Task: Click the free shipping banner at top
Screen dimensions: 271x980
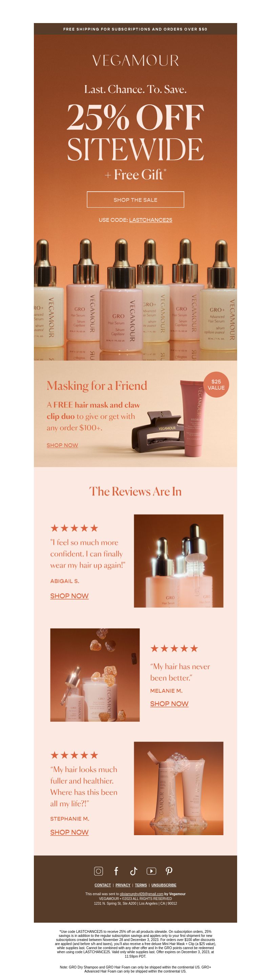Action: point(135,29)
